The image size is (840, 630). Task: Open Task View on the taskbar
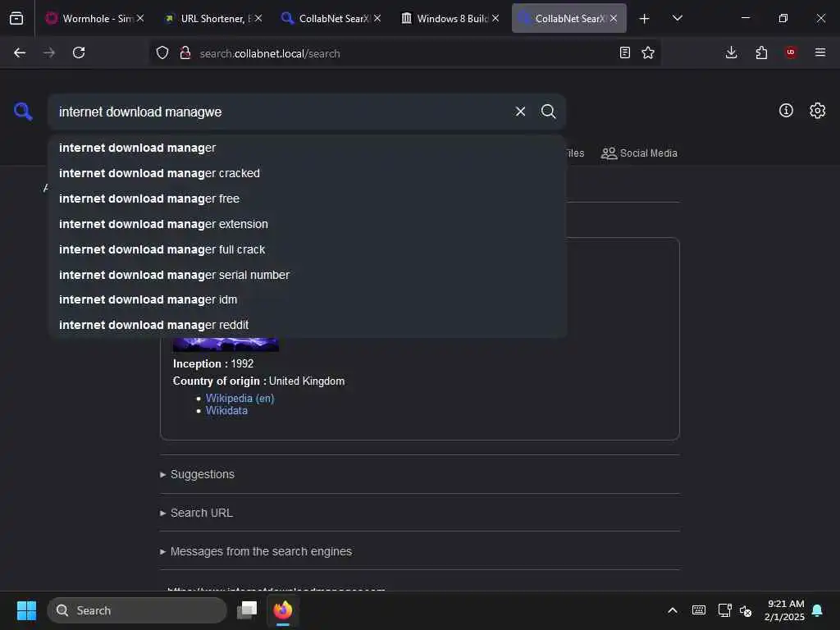click(247, 610)
